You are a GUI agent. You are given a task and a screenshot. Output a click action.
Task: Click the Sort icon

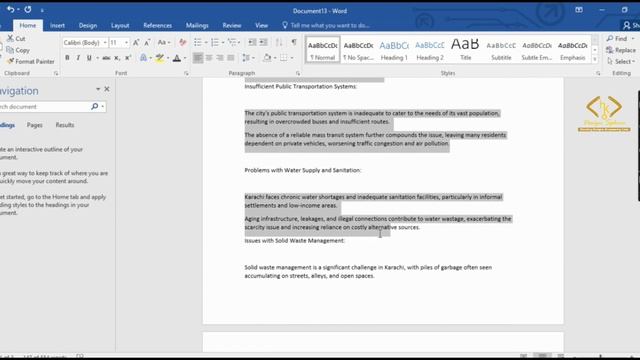pos(279,42)
